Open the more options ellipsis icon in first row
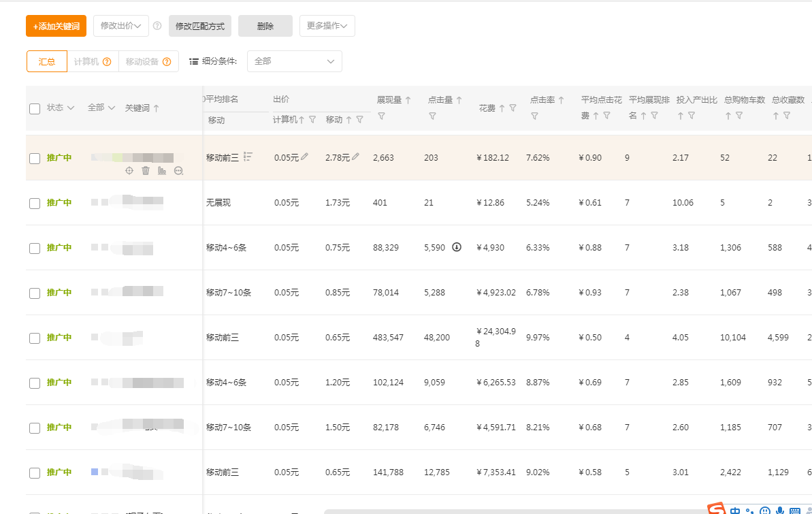This screenshot has height=514, width=812. pyautogui.click(x=179, y=171)
